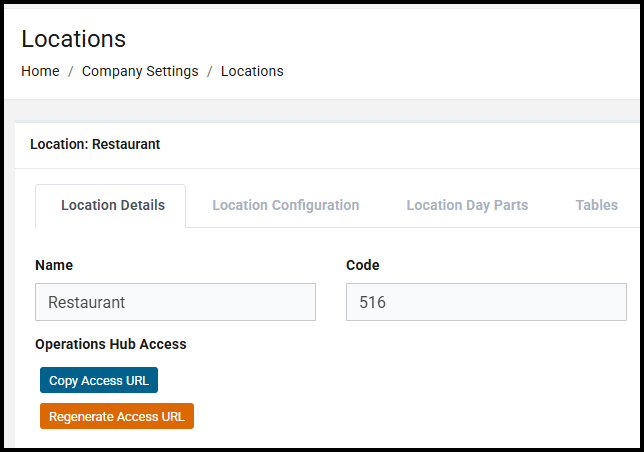This screenshot has width=644, height=452.
Task: Click the Code field label
Action: click(x=363, y=265)
